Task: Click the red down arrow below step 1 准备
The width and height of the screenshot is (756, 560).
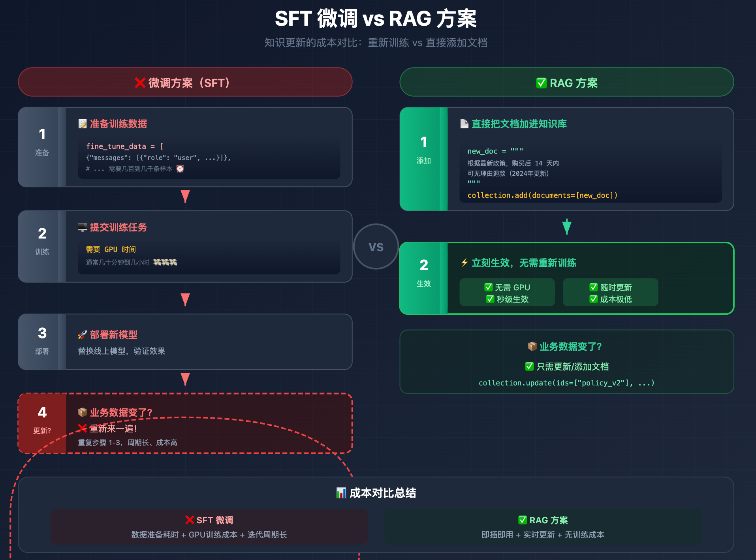Action: point(185,196)
